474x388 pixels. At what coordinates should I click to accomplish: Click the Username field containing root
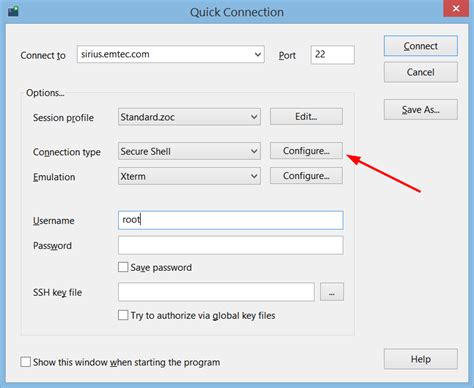(231, 220)
